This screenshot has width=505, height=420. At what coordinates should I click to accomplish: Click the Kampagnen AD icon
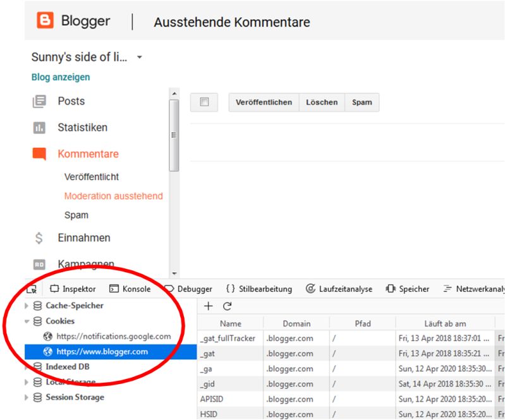pos(39,265)
